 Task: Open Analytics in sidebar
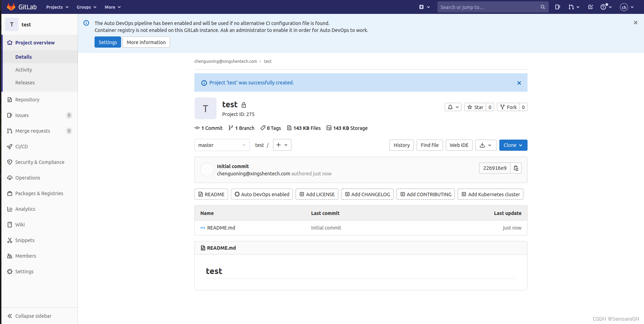40,209
